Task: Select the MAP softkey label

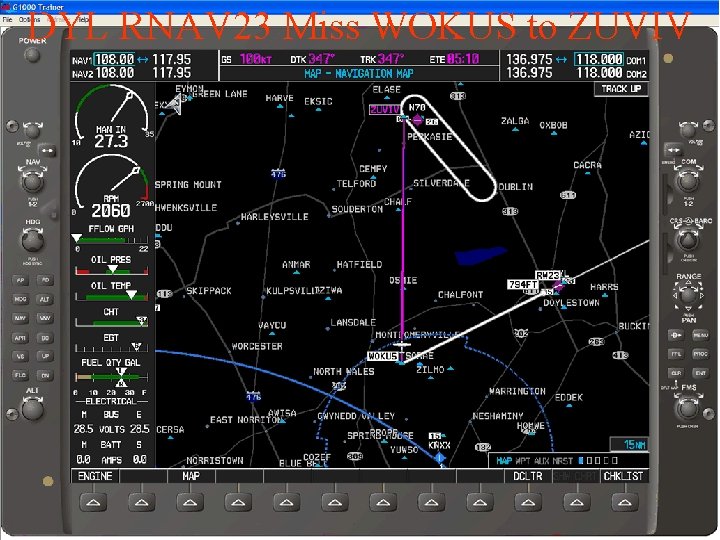Action: [191, 476]
